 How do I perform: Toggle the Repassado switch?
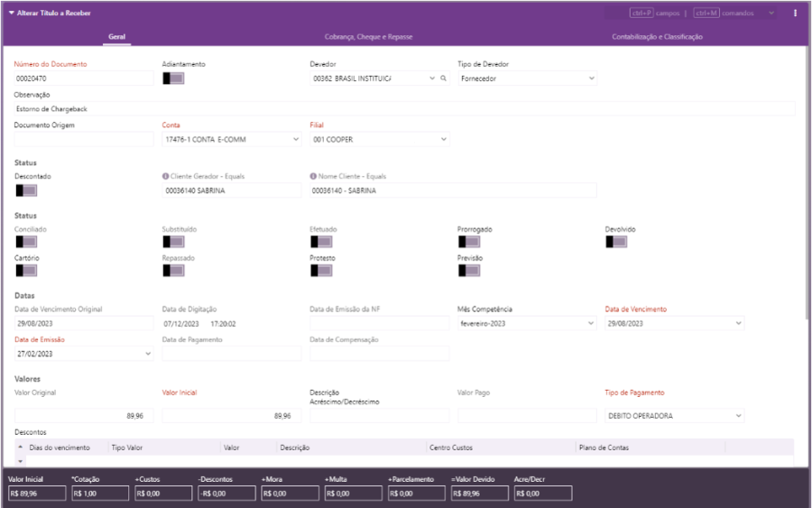click(173, 271)
